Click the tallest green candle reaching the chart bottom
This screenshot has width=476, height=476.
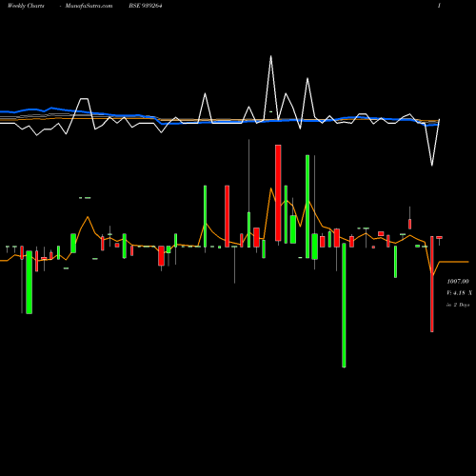click(344, 305)
